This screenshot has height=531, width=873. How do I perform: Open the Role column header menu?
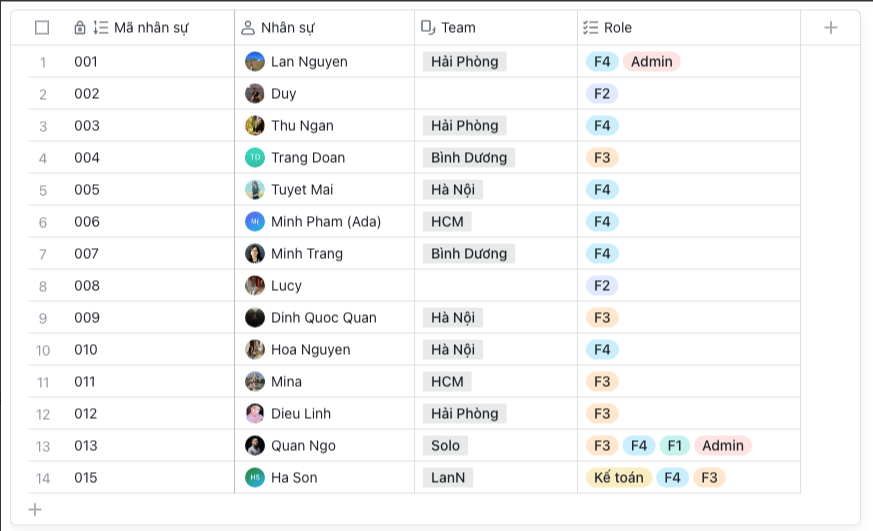(x=688, y=28)
